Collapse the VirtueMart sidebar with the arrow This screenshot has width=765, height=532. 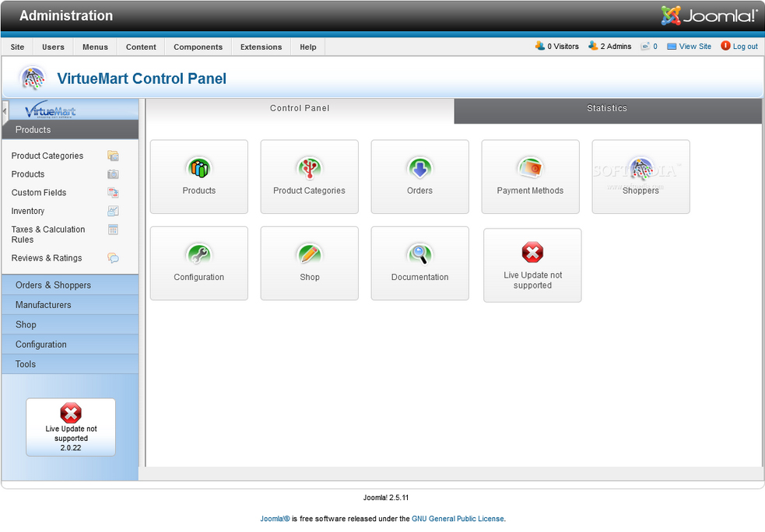point(5,112)
